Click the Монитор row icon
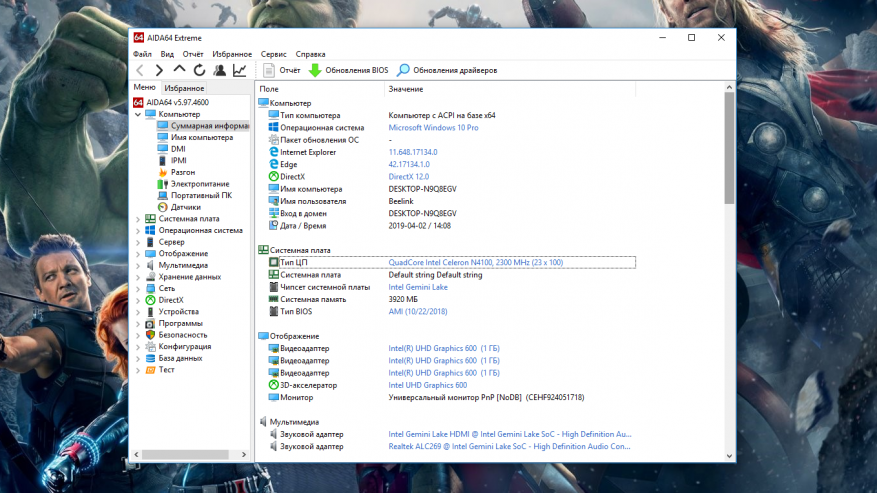 click(274, 397)
